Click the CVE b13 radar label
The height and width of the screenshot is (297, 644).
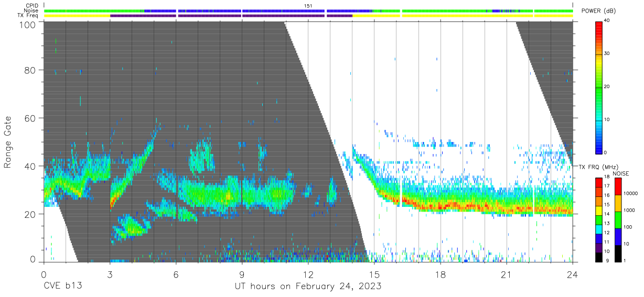62,286
